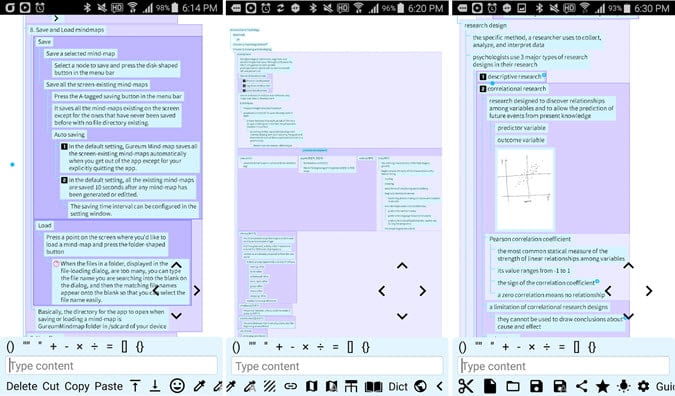Open the emoji smiley picker in left screen
The width and height of the screenshot is (675, 396).
coord(177,386)
